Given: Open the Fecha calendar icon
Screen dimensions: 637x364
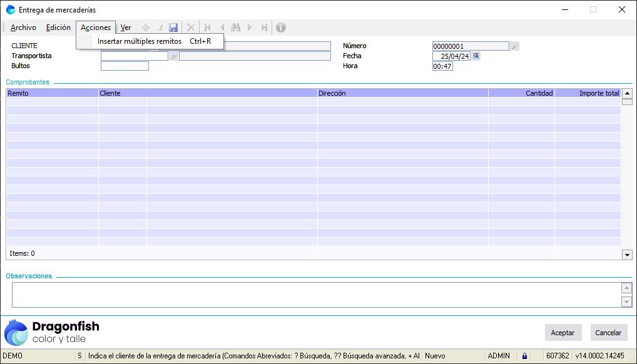Looking at the screenshot, I should click(476, 56).
